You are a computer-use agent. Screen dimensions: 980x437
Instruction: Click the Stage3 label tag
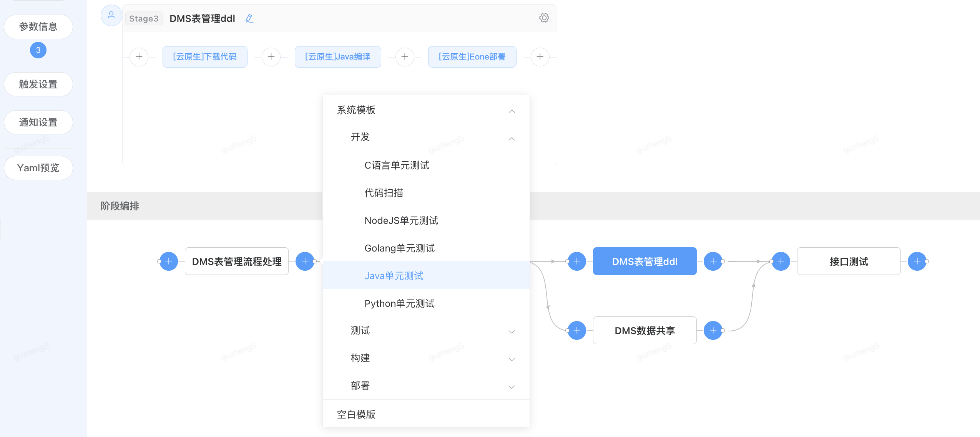tap(144, 18)
